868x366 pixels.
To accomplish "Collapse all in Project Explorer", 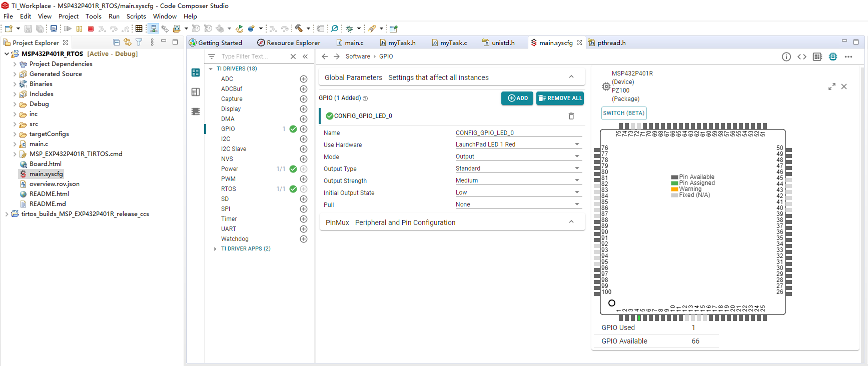I will (x=117, y=42).
